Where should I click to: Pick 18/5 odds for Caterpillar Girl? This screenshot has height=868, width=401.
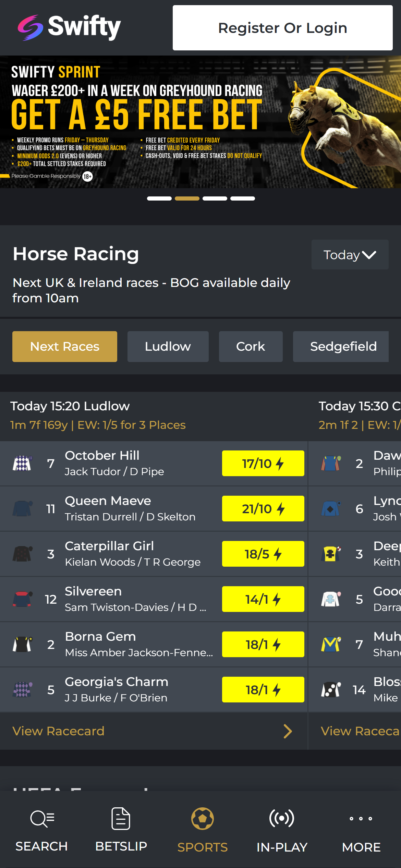coord(263,554)
